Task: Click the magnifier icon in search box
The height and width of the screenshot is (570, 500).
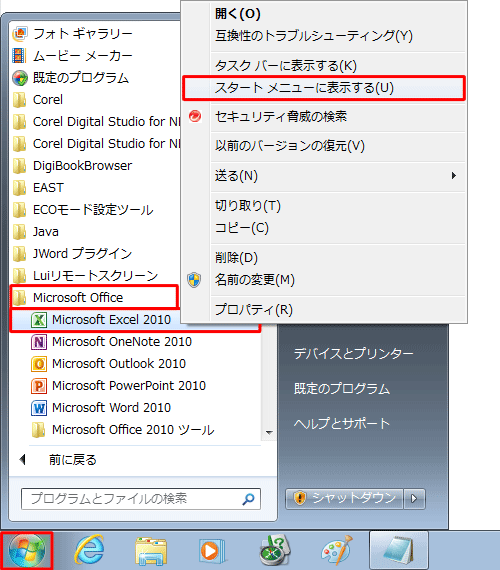Action: [248, 499]
